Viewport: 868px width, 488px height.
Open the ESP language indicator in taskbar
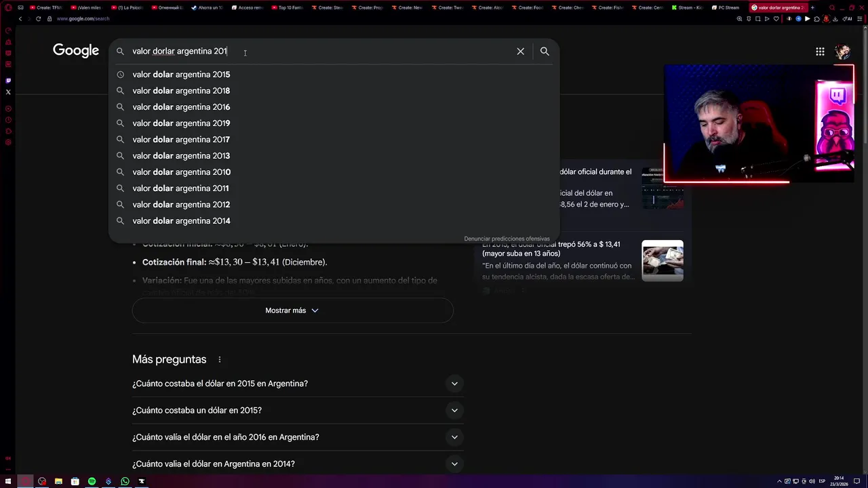click(x=822, y=481)
